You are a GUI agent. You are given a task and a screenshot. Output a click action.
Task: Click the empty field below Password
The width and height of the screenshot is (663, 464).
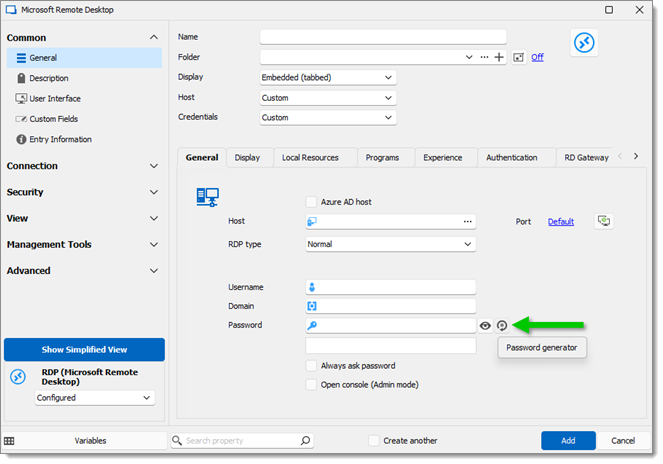(x=391, y=345)
